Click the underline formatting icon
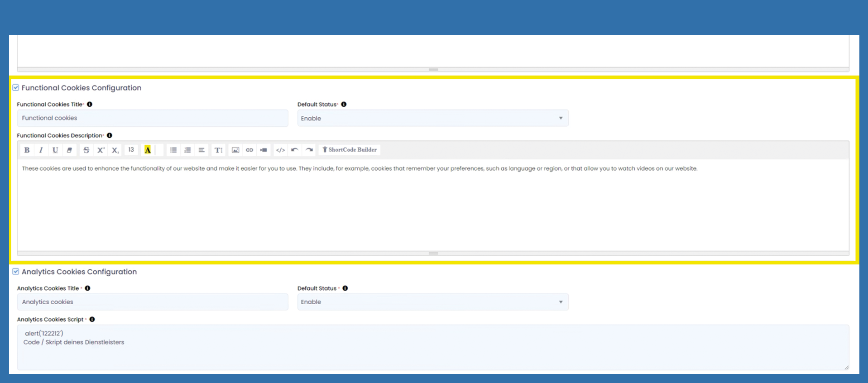 click(55, 150)
